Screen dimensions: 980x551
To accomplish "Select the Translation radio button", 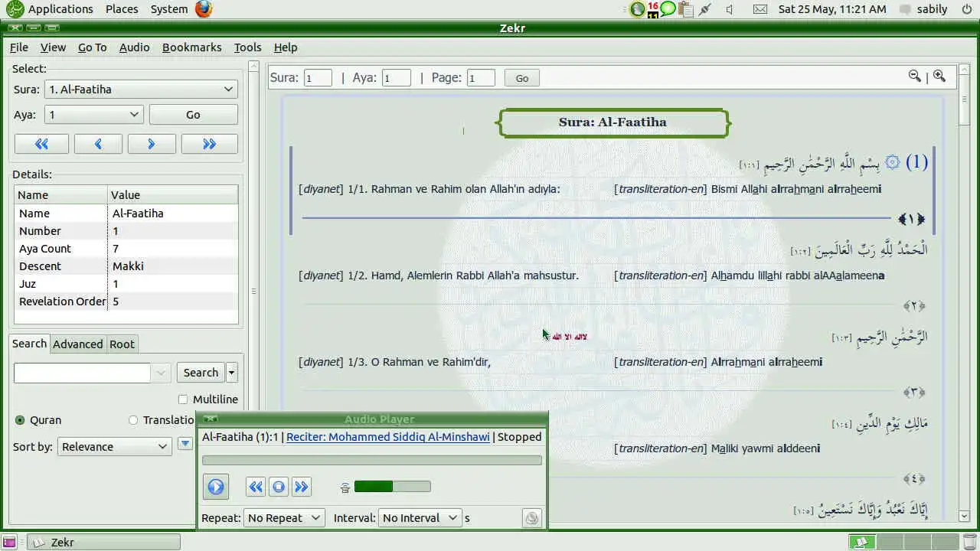I will pyautogui.click(x=133, y=420).
